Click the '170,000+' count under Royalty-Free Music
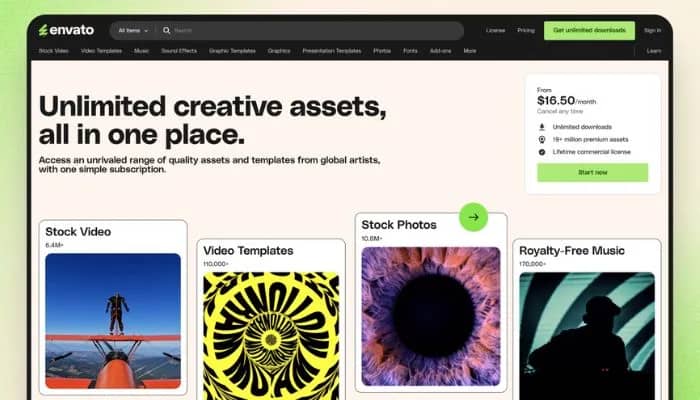 tap(532, 264)
